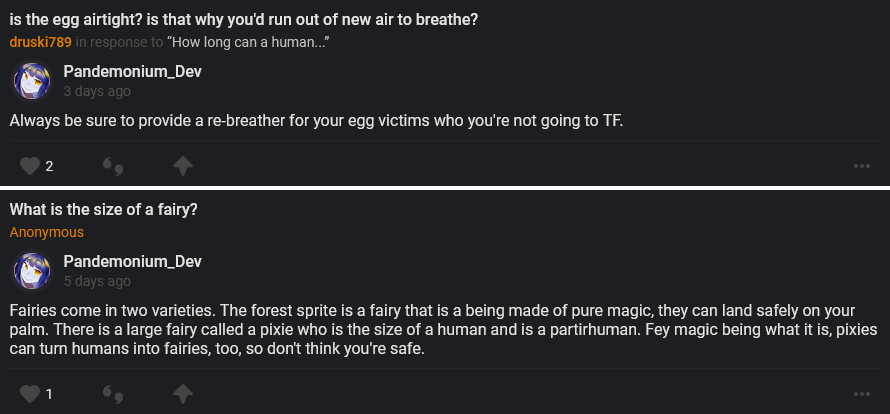Click the Anonymous asker label
890x414 pixels.
click(46, 232)
